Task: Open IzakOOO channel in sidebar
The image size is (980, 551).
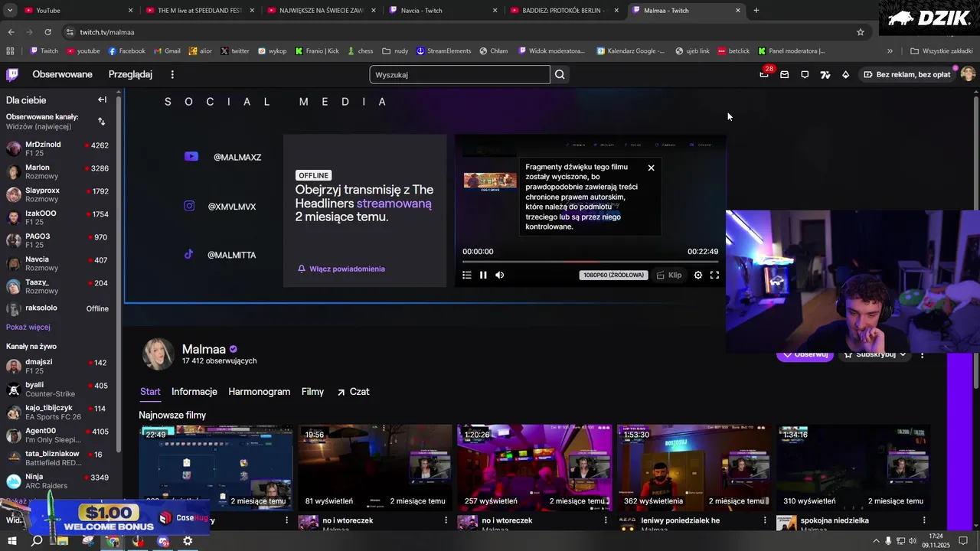Action: point(57,217)
